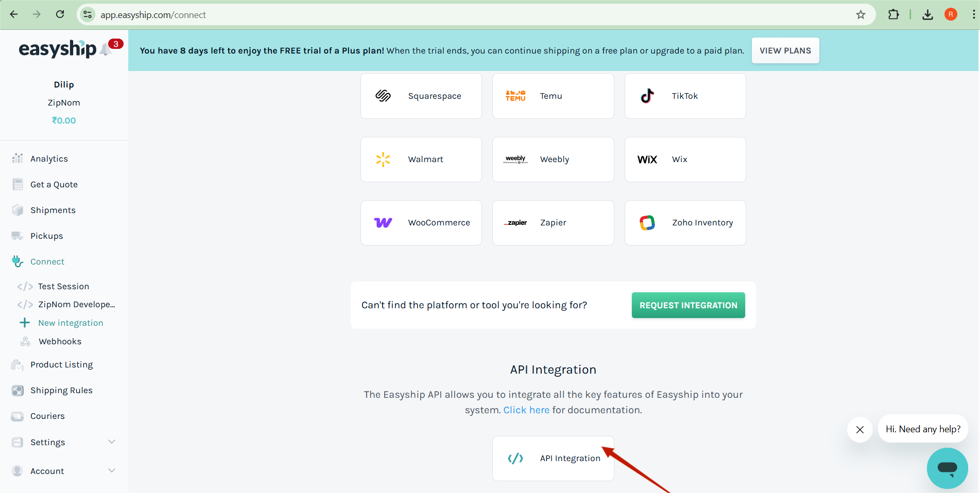This screenshot has width=980, height=493.
Task: Open the Webhooks sidebar item
Action: click(60, 341)
